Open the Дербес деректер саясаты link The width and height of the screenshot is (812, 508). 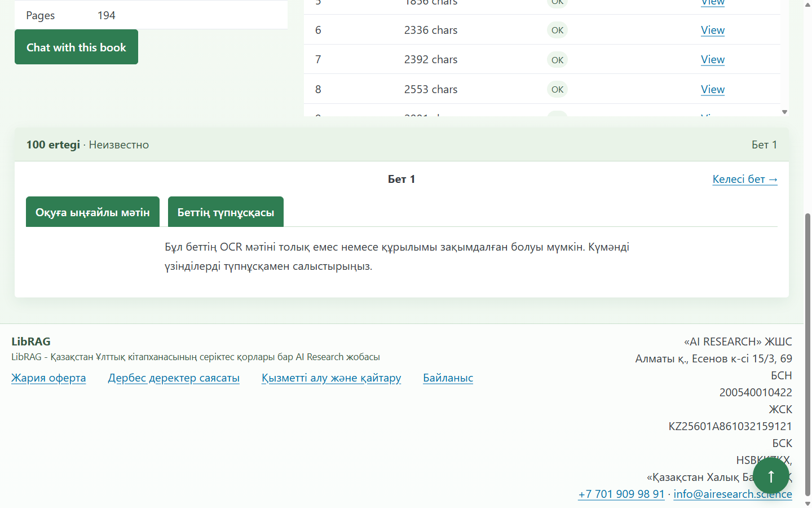click(174, 378)
